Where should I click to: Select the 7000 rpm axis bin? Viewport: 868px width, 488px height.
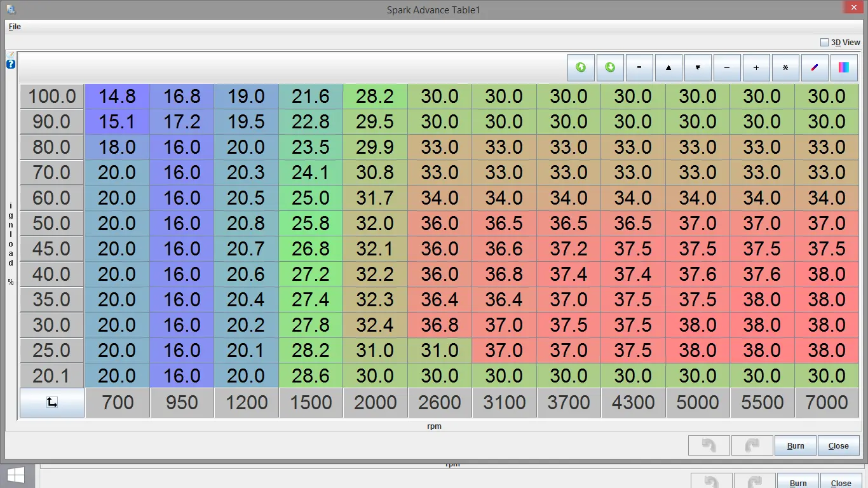827,402
